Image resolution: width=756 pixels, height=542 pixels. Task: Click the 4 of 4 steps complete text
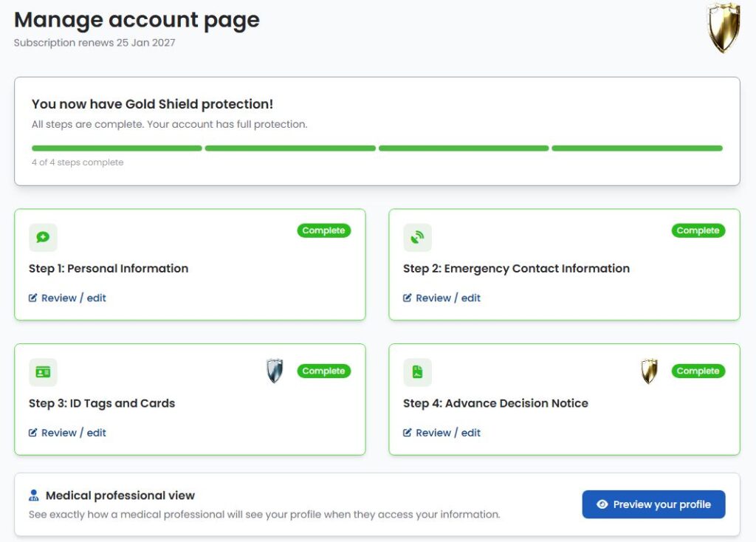pyautogui.click(x=78, y=162)
